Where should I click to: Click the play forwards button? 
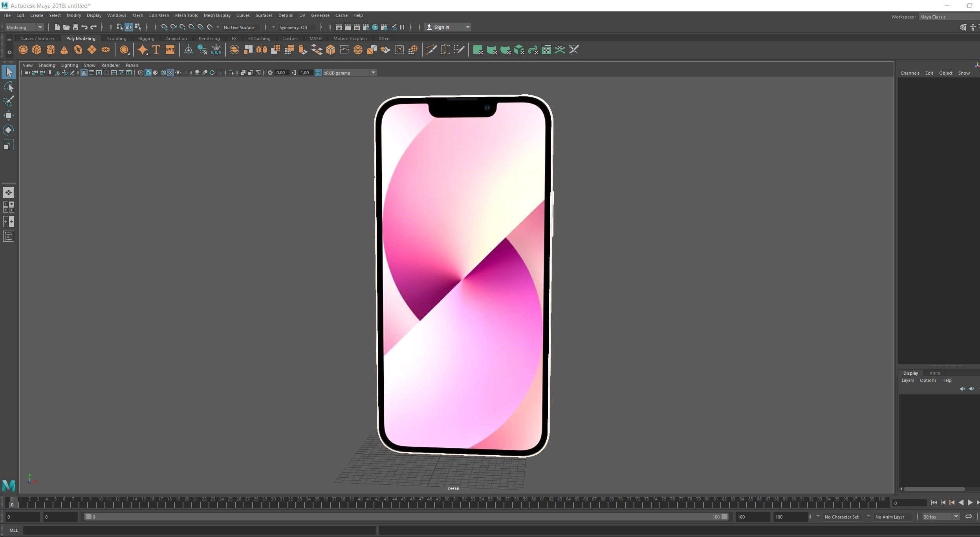[970, 502]
